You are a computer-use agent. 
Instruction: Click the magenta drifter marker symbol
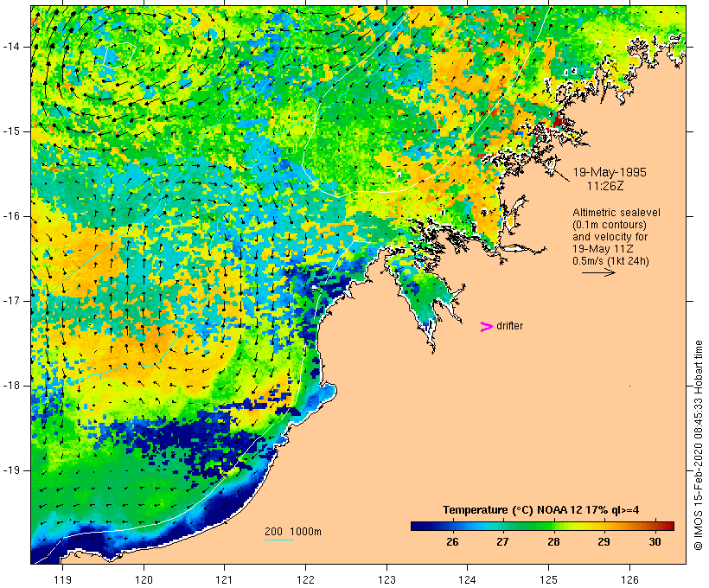click(486, 327)
